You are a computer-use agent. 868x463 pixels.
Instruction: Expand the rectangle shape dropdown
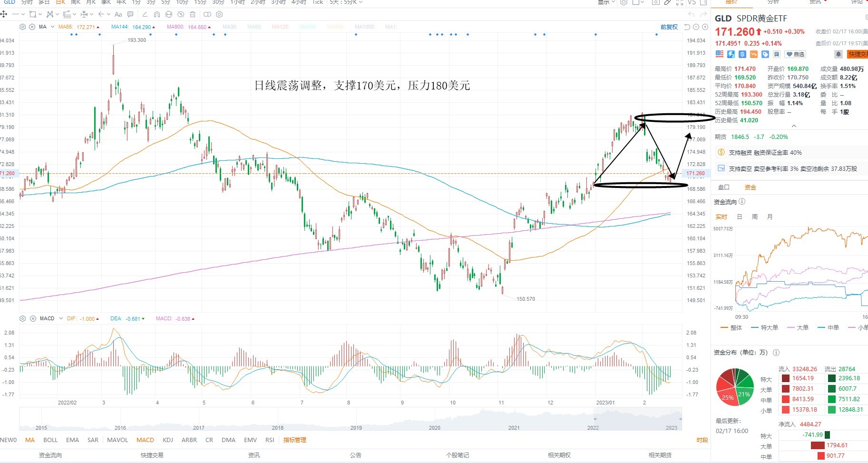[40, 14]
